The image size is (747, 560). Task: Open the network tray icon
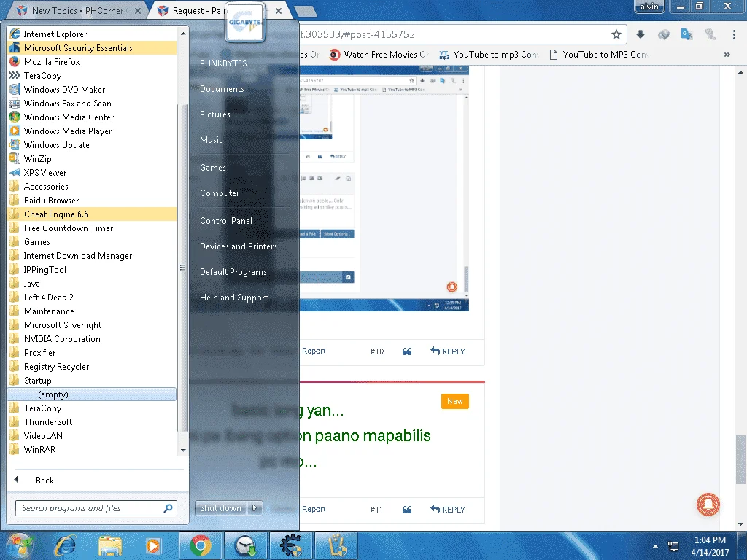(x=673, y=546)
